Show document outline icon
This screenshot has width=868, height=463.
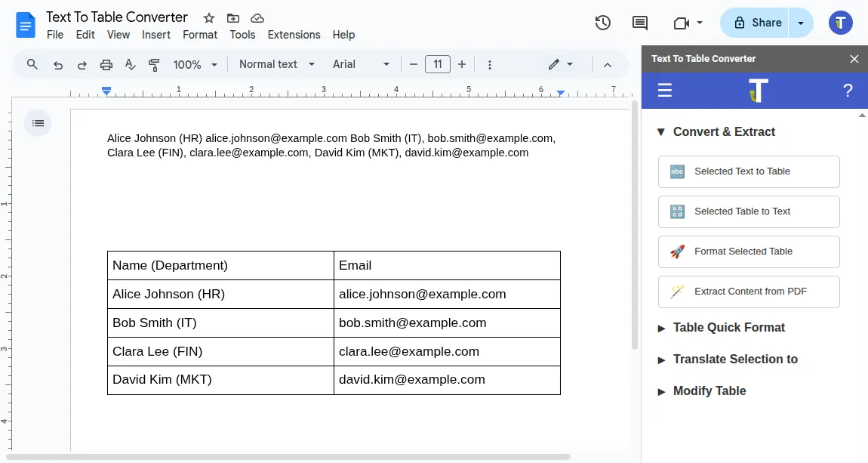pyautogui.click(x=38, y=123)
